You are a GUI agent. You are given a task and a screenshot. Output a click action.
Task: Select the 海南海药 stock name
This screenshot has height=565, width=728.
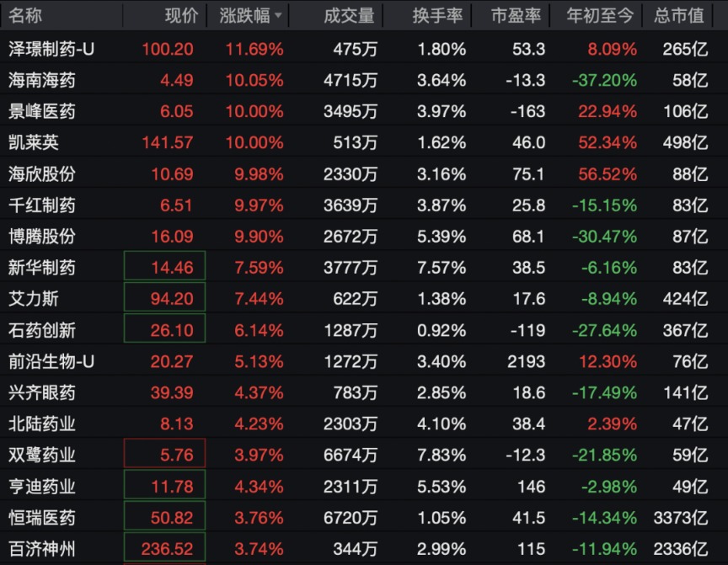[x=42, y=80]
